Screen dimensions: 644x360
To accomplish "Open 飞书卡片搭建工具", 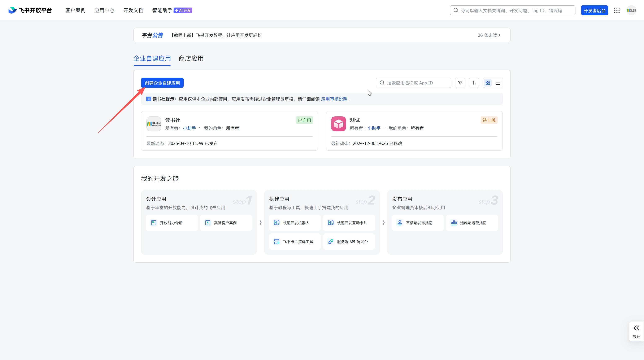I will coord(295,242).
